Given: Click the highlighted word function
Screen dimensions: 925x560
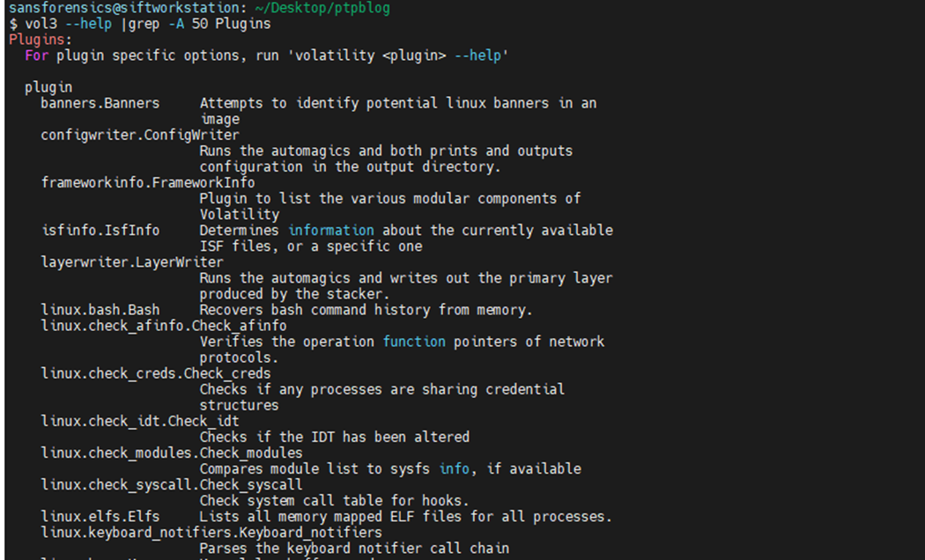Looking at the screenshot, I should tap(414, 342).
